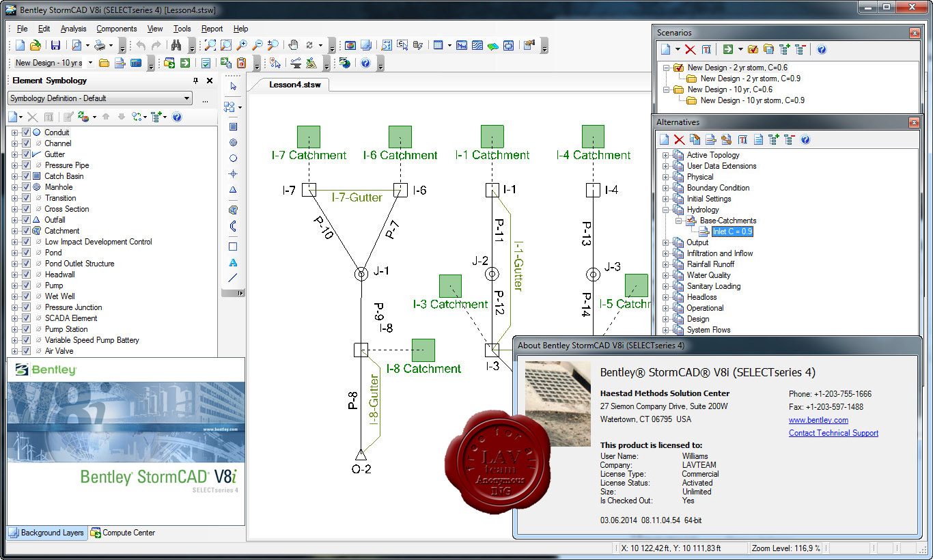Viewport: 933px width, 560px height.
Task: Select the Pan hand tool
Action: click(293, 45)
